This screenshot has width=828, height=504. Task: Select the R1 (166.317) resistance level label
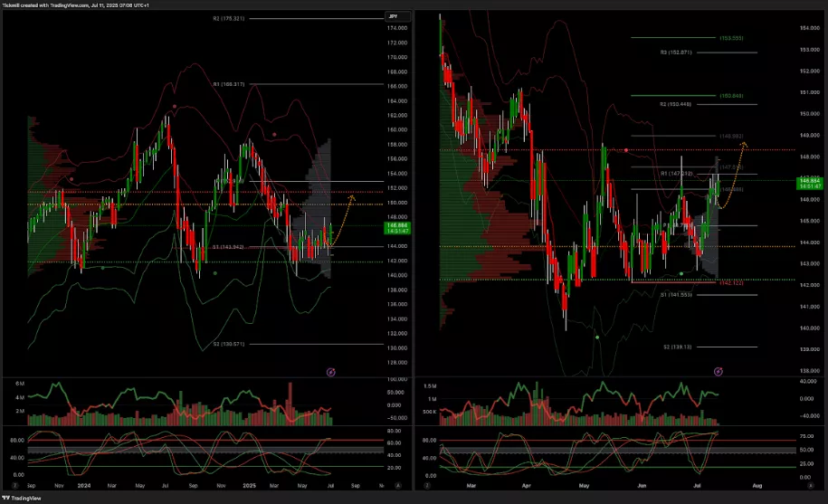[230, 84]
